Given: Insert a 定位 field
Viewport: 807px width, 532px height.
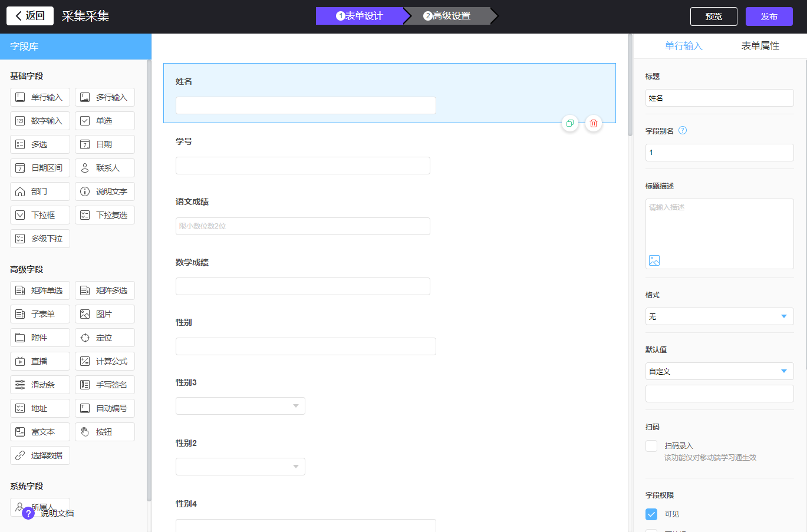Looking at the screenshot, I should (105, 338).
